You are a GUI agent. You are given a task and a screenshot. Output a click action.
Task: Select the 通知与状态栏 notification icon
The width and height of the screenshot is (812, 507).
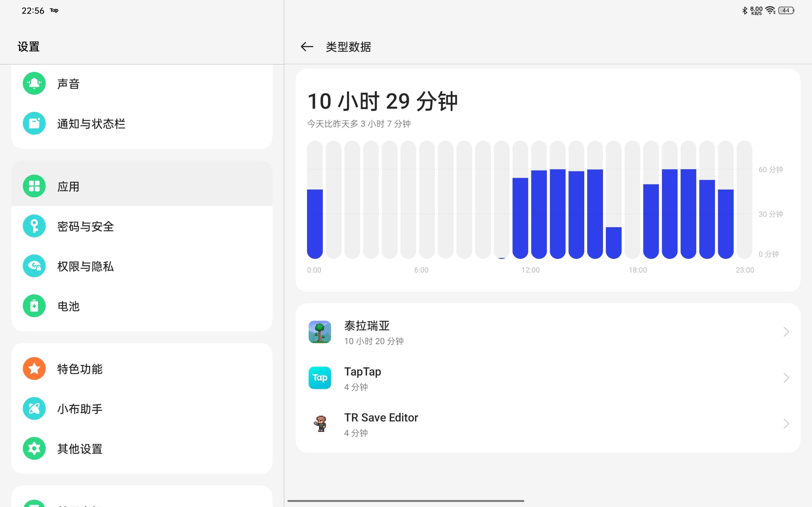pyautogui.click(x=34, y=123)
